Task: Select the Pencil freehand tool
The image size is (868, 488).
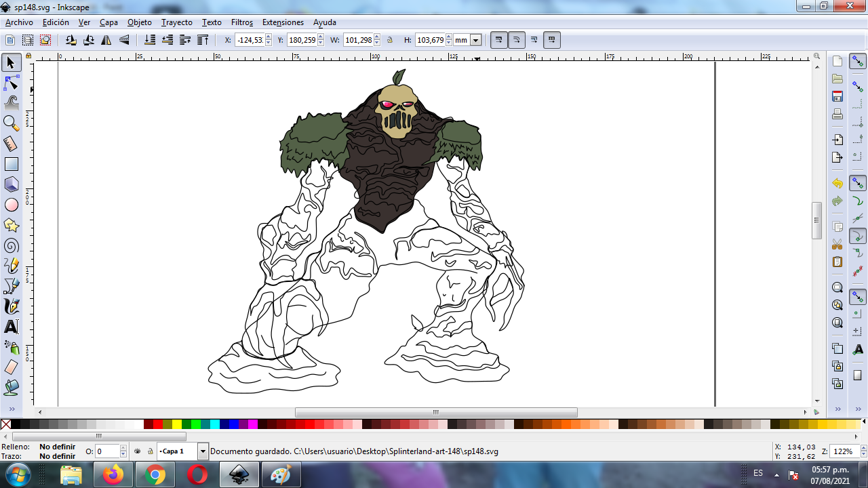Action: [11, 266]
